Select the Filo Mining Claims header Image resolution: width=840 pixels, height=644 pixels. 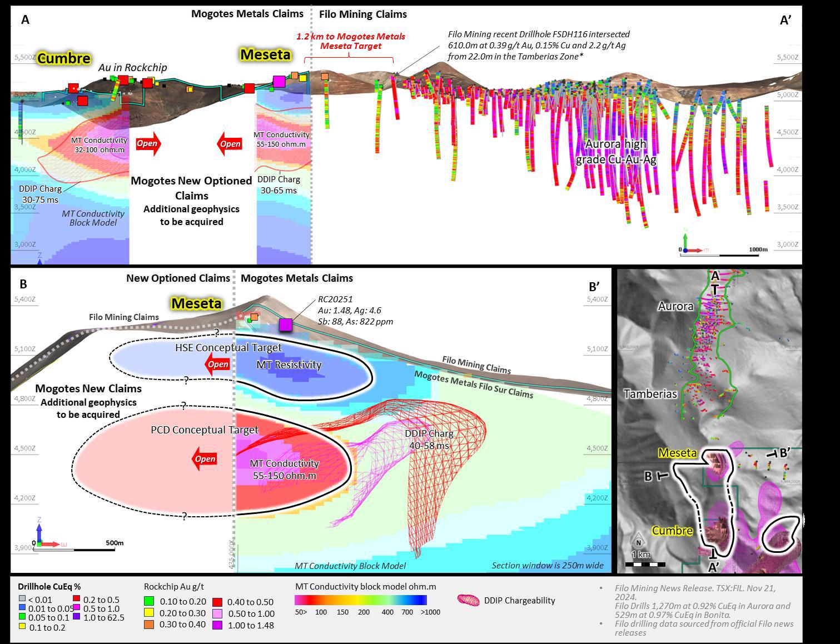click(363, 14)
